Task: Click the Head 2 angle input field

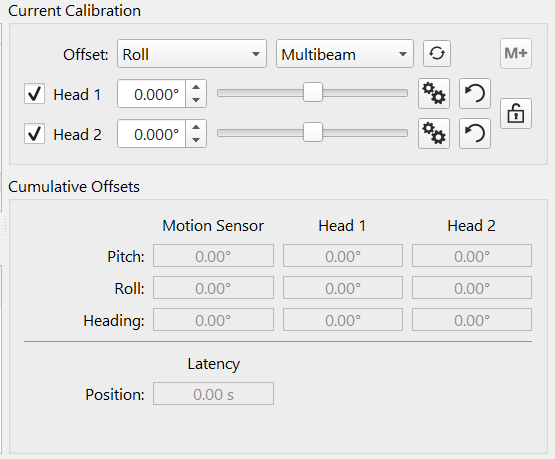Action: pos(151,134)
